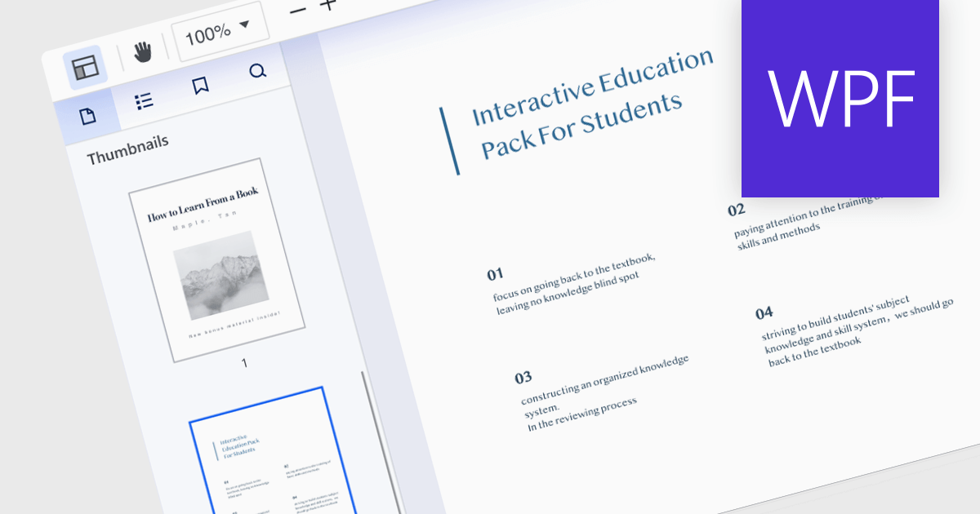Click the 03 section number

[523, 378]
